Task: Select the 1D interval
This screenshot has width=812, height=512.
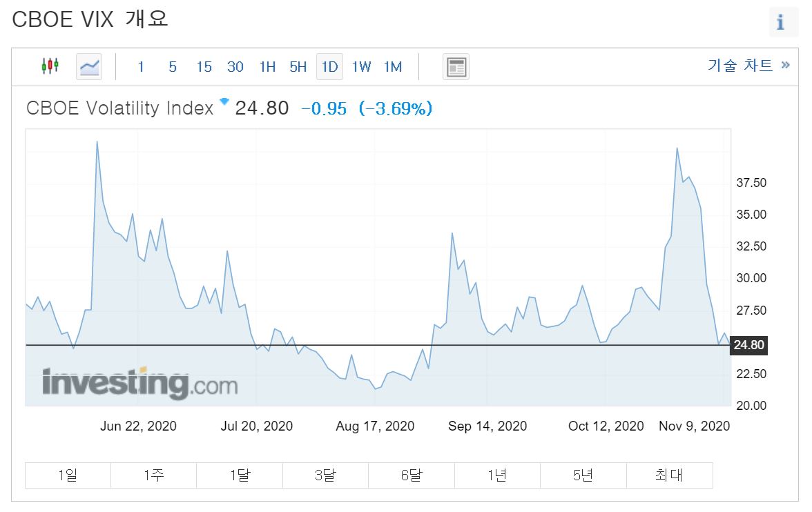Action: [330, 67]
